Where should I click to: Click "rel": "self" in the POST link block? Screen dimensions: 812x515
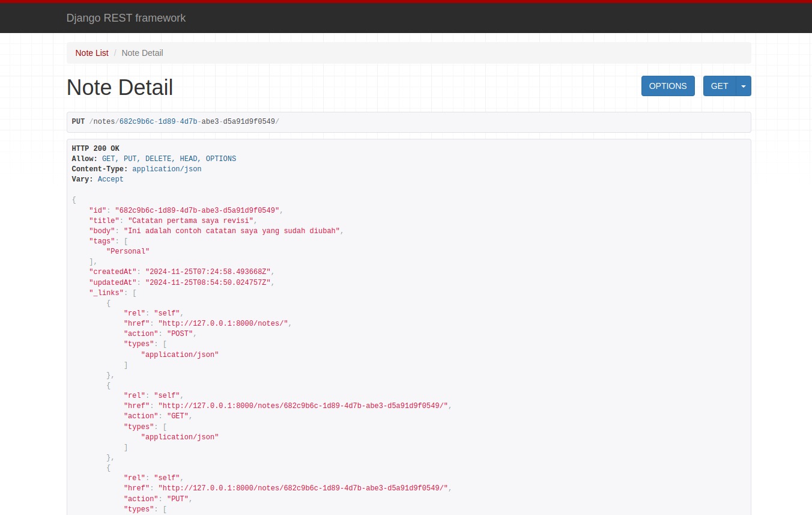tap(151, 313)
